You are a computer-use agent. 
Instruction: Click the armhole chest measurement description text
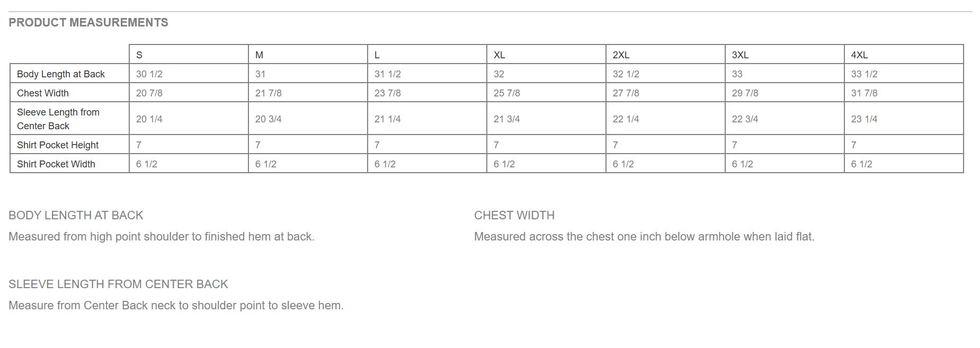(644, 236)
